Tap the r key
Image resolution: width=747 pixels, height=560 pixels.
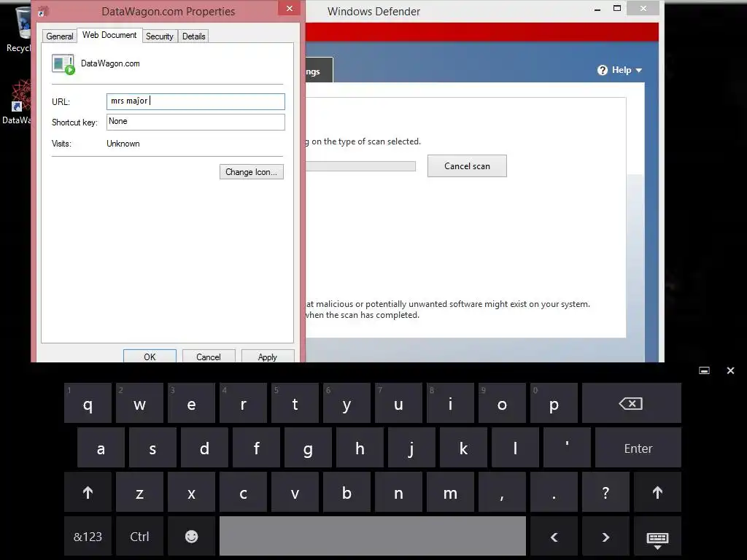click(x=243, y=403)
